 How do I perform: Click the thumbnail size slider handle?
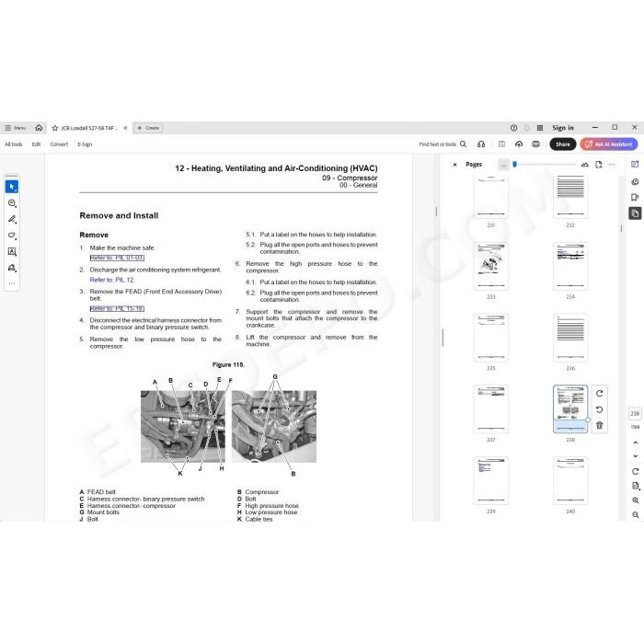pos(514,165)
